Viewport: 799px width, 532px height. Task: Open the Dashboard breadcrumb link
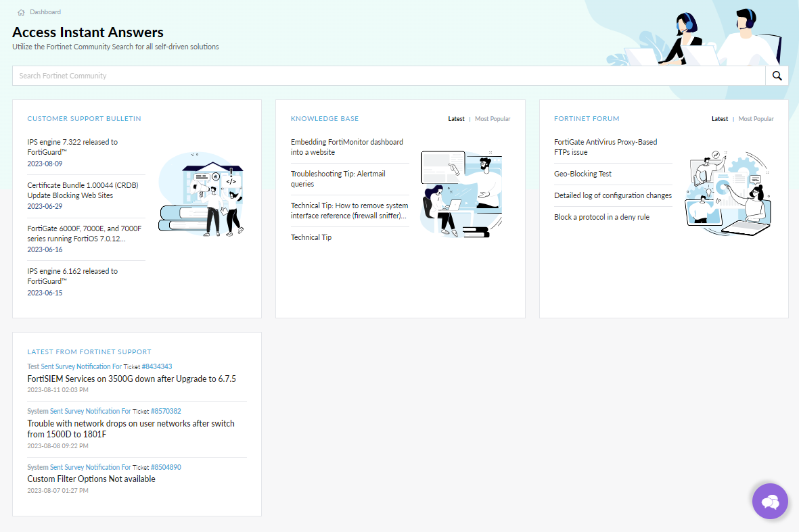tap(45, 11)
